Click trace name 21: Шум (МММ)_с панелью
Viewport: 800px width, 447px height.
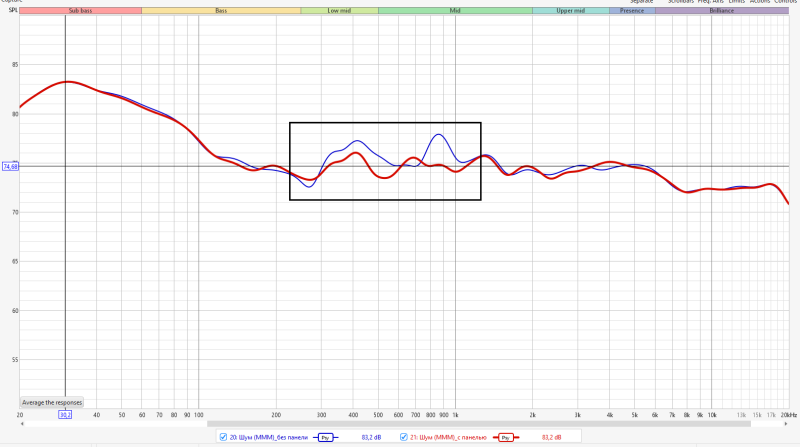pos(448,437)
